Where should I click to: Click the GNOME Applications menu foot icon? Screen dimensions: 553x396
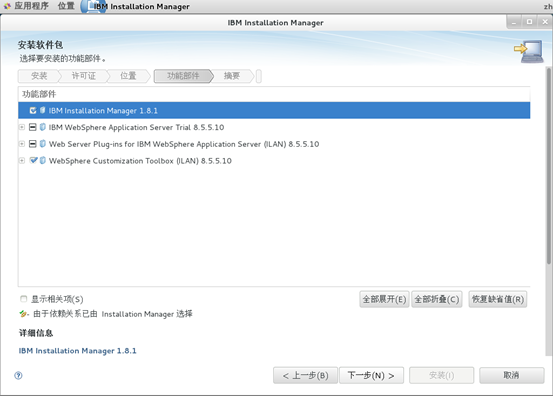pyautogui.click(x=7, y=6)
